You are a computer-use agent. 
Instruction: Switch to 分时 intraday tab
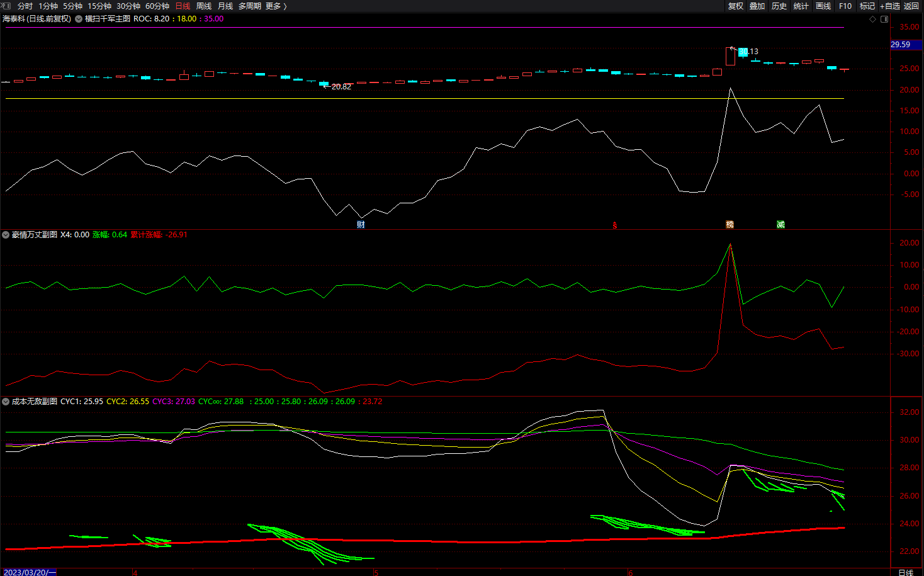click(25, 6)
